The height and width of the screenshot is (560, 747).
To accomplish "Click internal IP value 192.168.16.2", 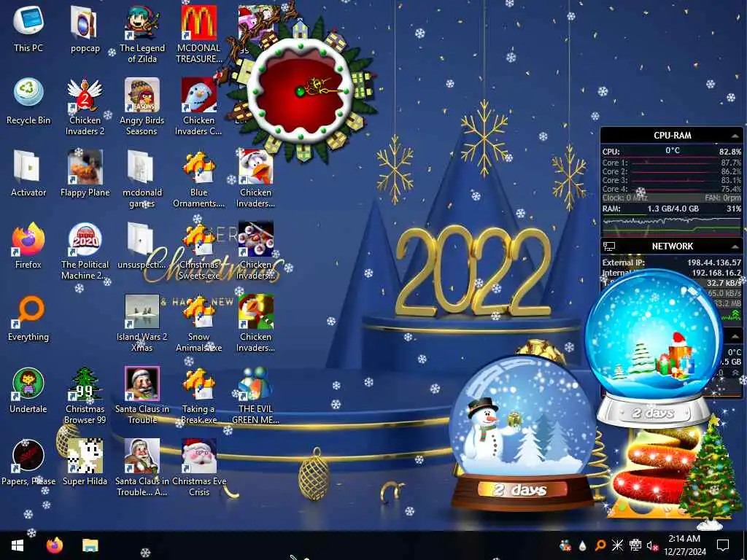I will coord(716,273).
